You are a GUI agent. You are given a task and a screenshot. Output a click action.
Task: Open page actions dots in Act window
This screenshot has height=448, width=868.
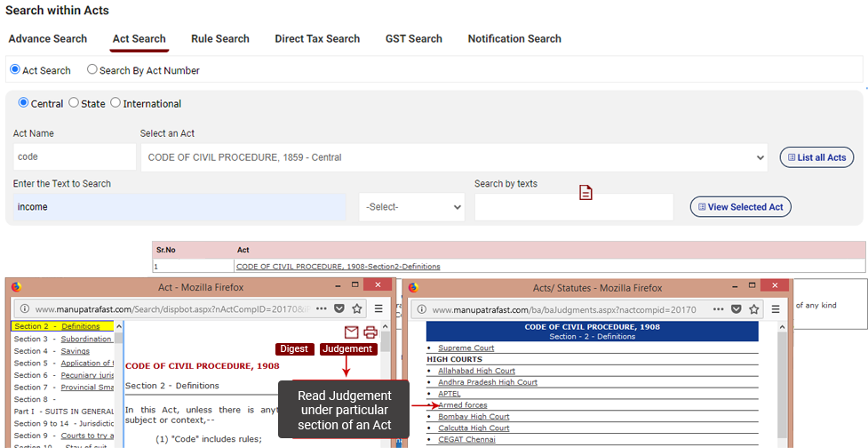(321, 308)
